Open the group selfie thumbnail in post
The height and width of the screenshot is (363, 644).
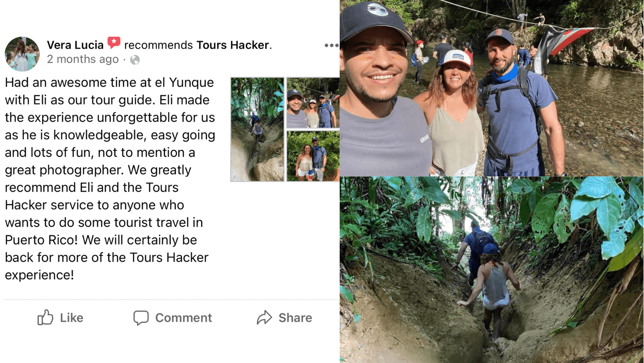tap(313, 103)
